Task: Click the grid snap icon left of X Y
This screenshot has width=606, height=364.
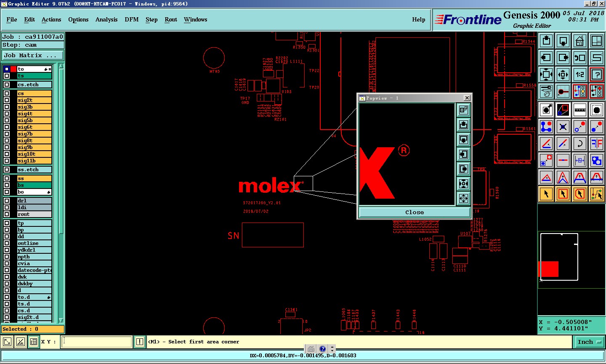Action: click(x=34, y=342)
